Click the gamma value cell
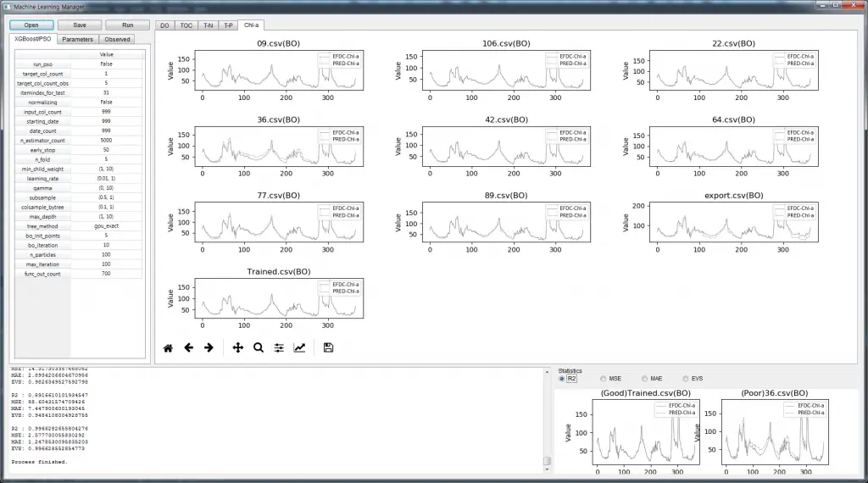868x483 pixels. [106, 188]
